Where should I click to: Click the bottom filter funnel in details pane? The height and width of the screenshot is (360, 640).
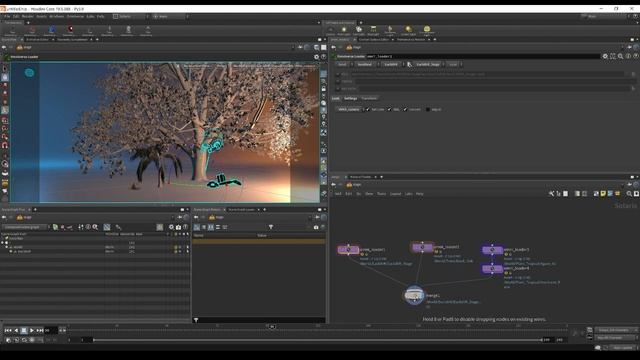(x=196, y=320)
